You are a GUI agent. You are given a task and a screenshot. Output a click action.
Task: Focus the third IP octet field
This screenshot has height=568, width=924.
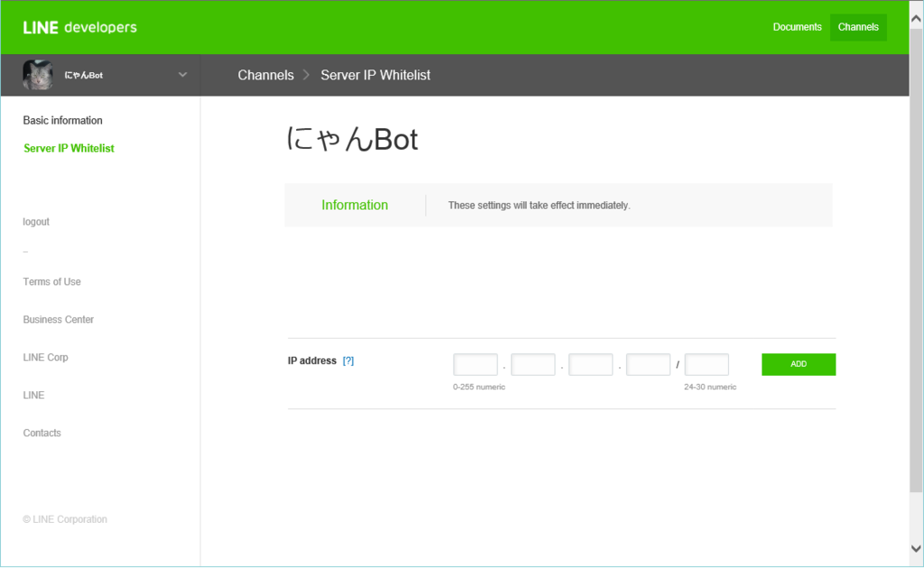tap(591, 364)
